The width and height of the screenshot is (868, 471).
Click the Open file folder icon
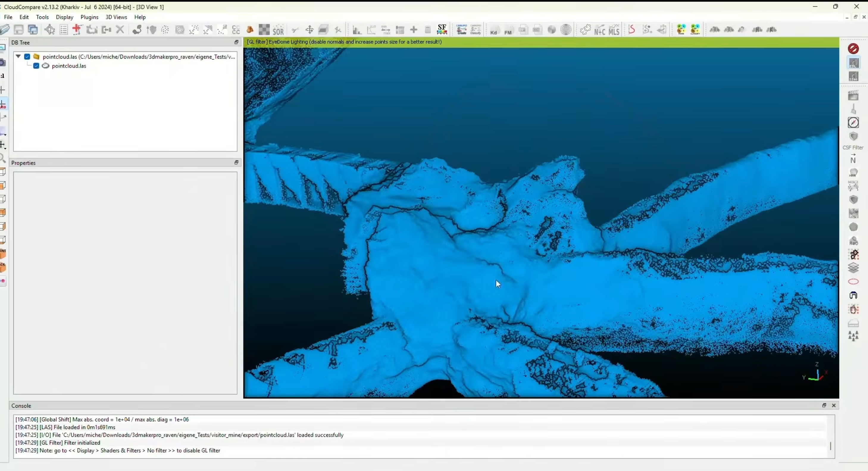click(x=5, y=30)
